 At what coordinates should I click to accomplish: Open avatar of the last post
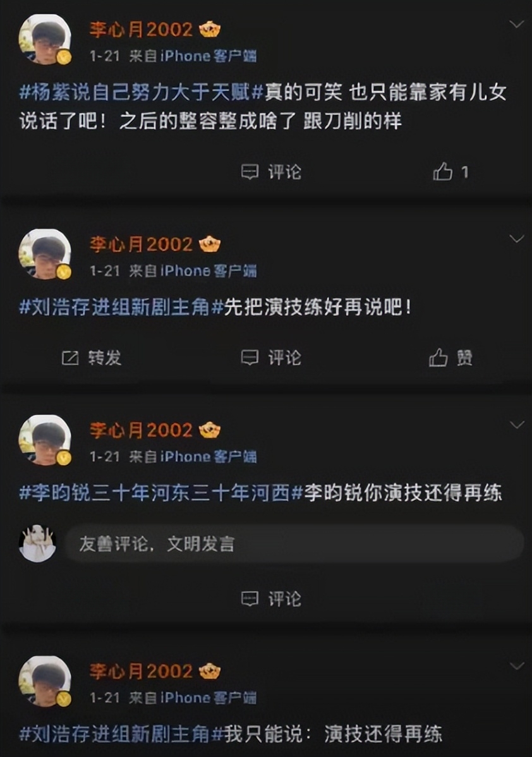click(45, 681)
